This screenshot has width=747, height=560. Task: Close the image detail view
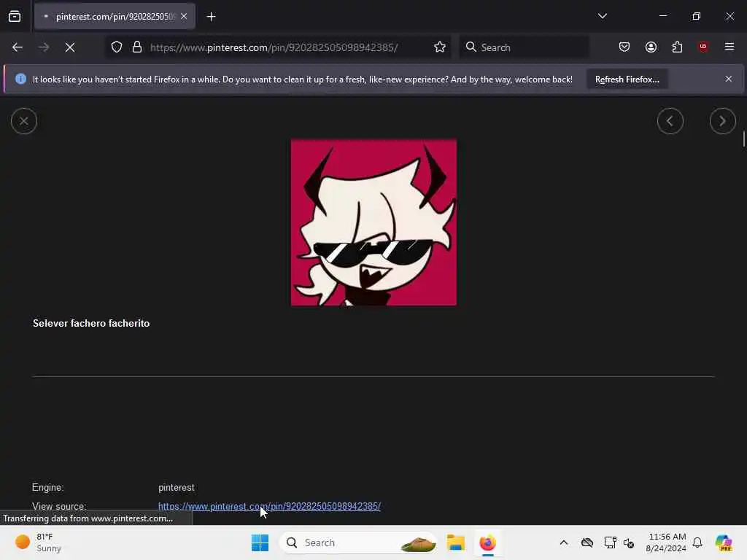click(24, 122)
